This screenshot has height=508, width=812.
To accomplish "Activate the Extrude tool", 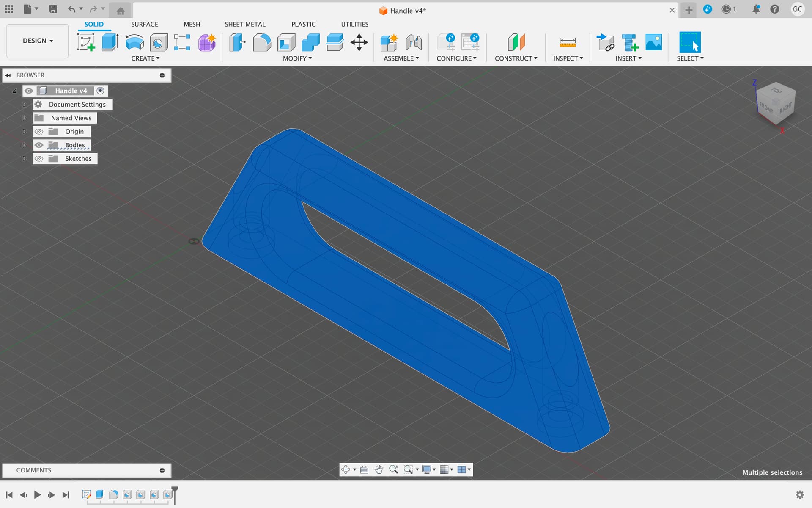I will tap(110, 42).
